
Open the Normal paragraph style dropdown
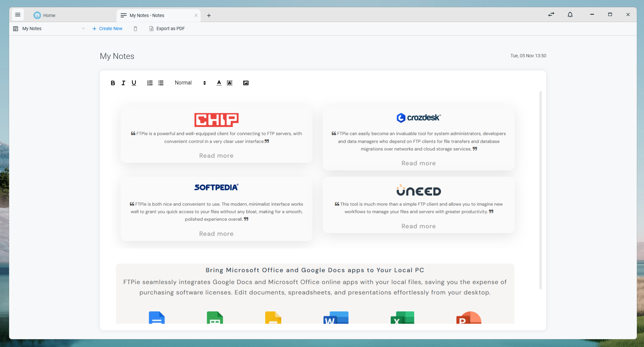190,83
